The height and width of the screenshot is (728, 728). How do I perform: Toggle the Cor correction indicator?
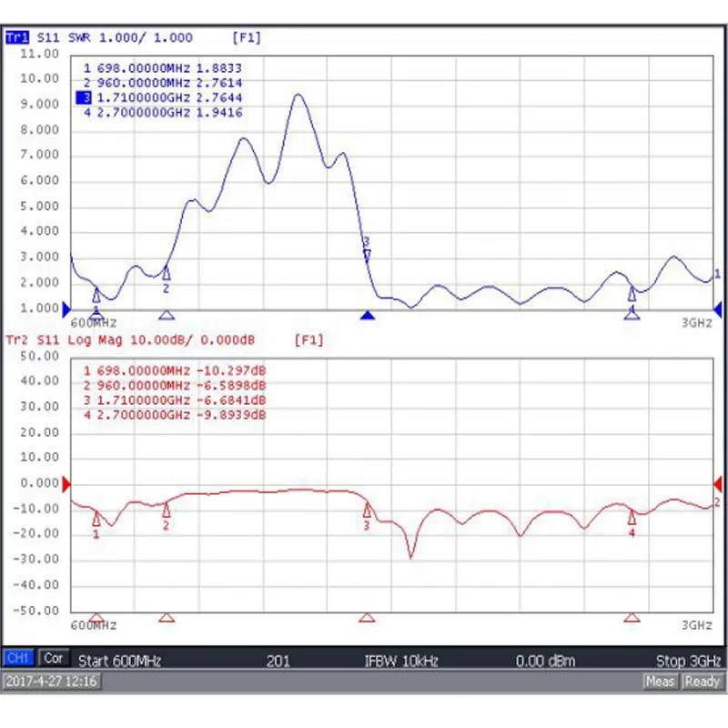click(54, 658)
